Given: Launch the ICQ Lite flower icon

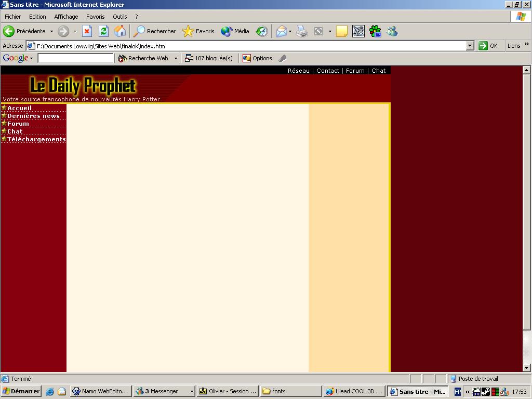Looking at the screenshot, I should click(x=375, y=31).
